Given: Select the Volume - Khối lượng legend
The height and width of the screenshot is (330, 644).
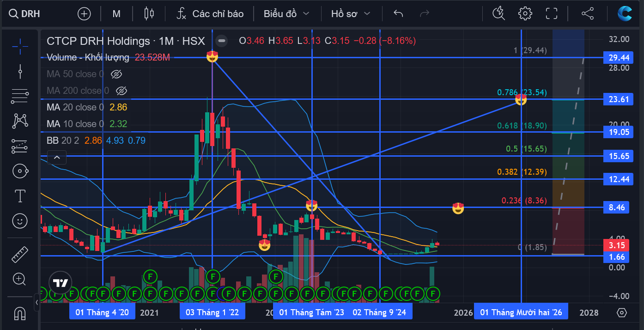Looking at the screenshot, I should [88, 57].
